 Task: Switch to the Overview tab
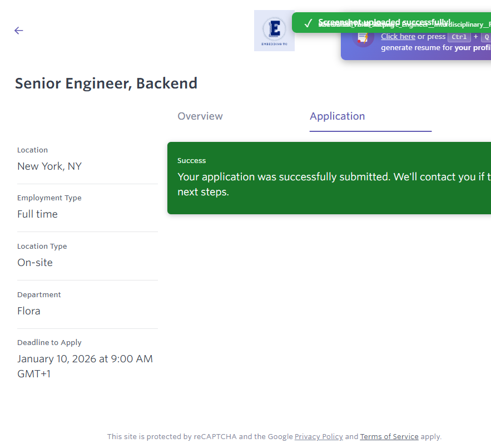click(x=200, y=116)
